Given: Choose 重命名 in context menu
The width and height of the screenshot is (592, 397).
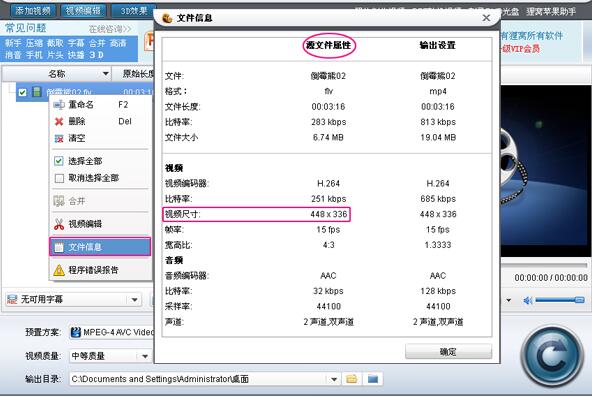Looking at the screenshot, I should (x=100, y=105).
